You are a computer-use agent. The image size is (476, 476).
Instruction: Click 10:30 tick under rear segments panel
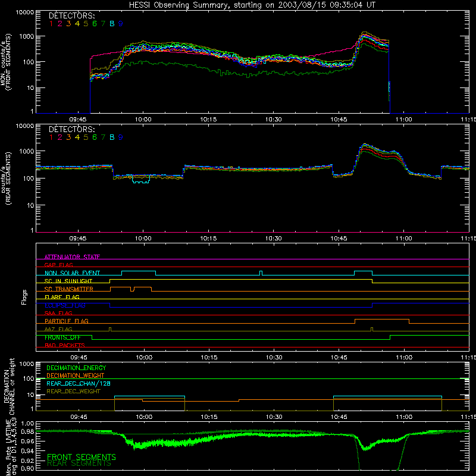point(274,239)
